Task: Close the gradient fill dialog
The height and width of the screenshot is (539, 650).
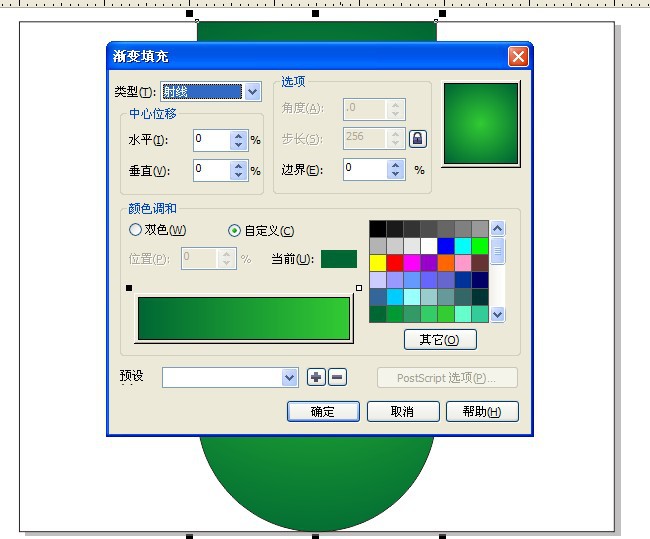Action: tap(518, 56)
